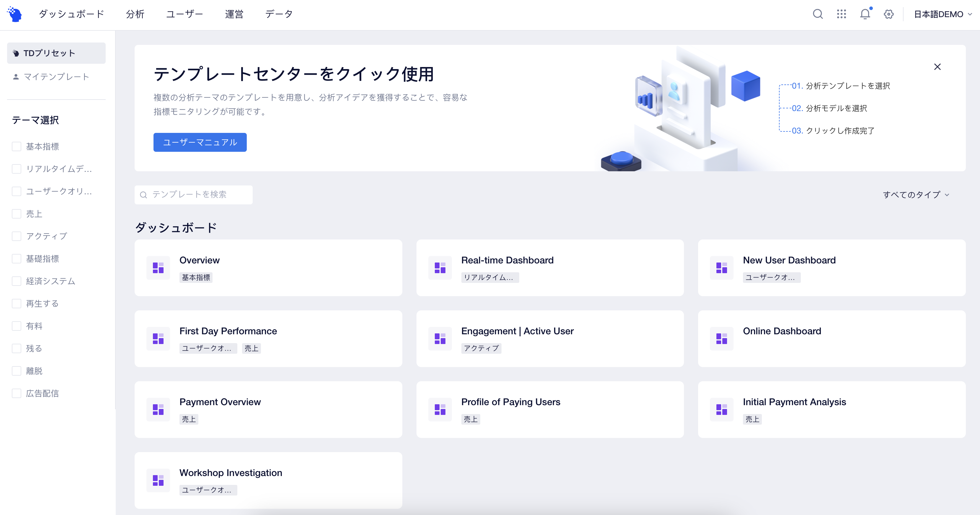The height and width of the screenshot is (515, 980).
Task: Open the Online Dashboard template title
Action: 782,331
